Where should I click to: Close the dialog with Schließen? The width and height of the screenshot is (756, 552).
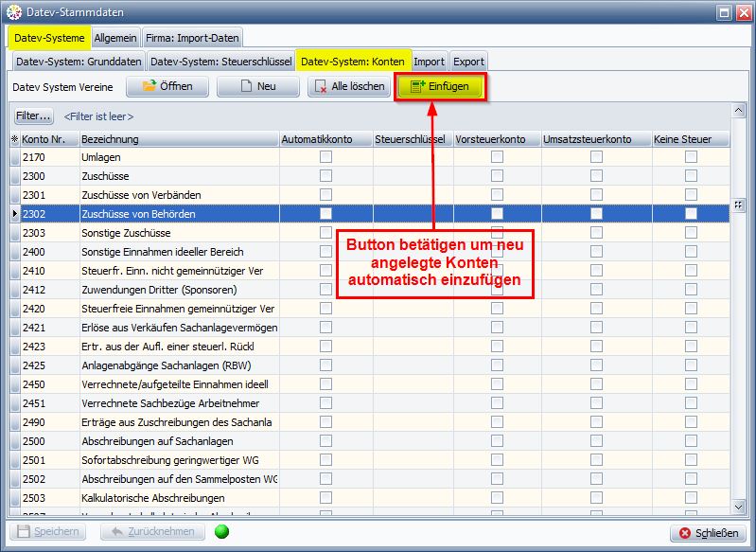point(709,533)
